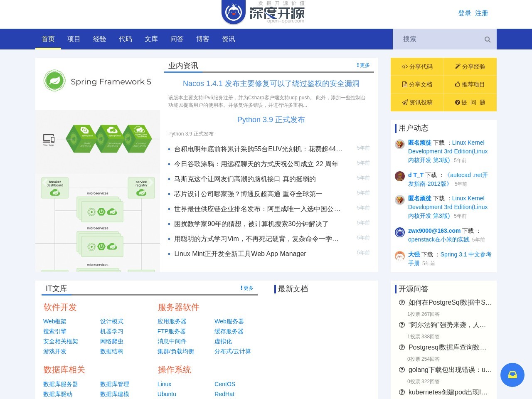Click the megaphone icon for 资讯投稿
The width and height of the screenshot is (532, 399).
point(405,102)
